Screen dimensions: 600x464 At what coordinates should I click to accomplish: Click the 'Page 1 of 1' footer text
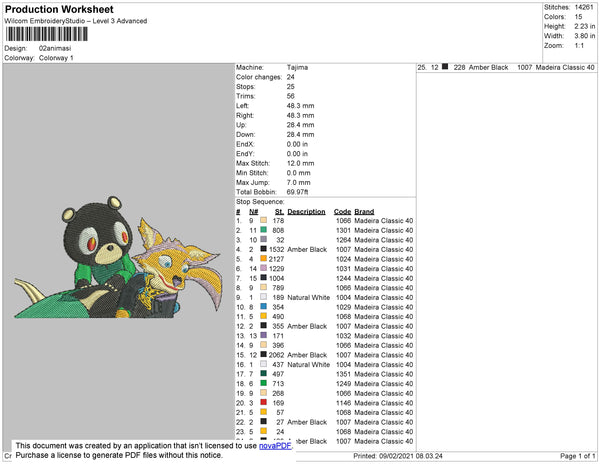tap(577, 456)
